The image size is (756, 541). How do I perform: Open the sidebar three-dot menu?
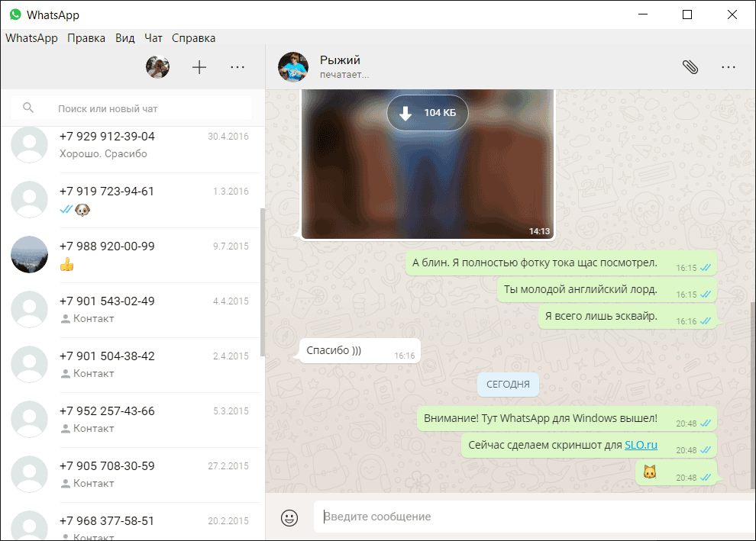click(237, 67)
